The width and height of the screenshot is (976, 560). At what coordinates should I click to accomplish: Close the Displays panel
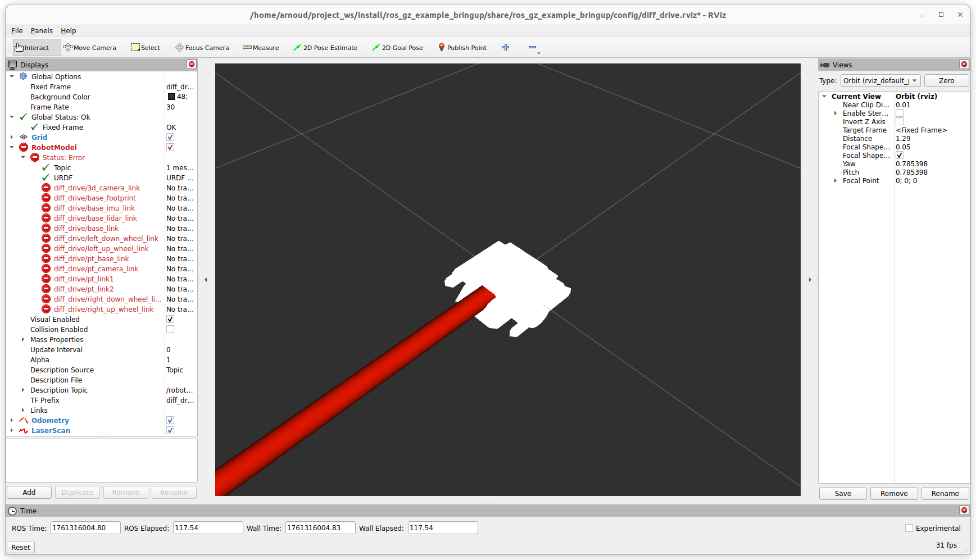tap(192, 65)
